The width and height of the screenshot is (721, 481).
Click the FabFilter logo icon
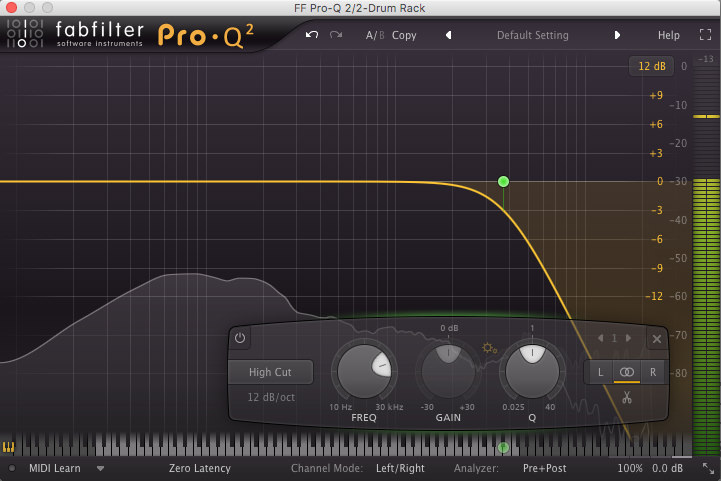coord(25,33)
